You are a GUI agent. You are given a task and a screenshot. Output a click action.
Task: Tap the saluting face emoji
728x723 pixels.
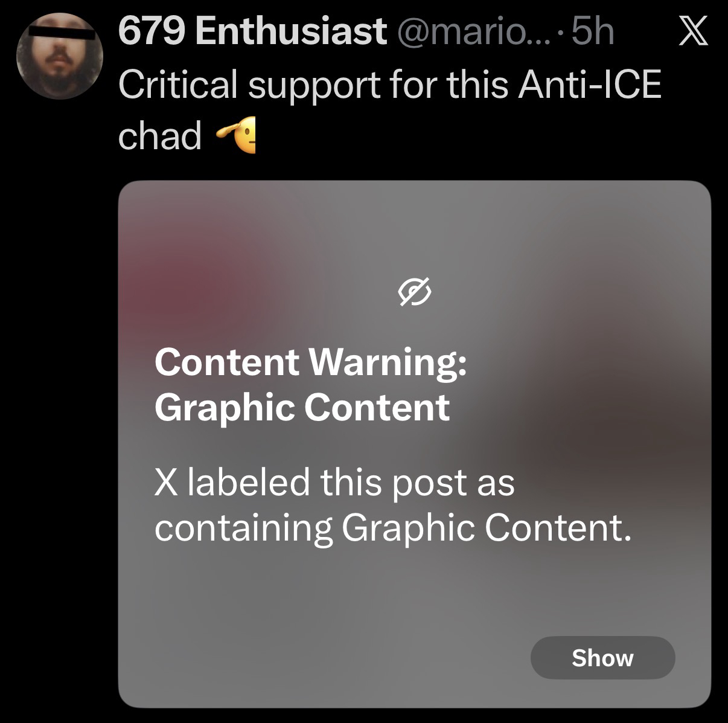coord(237,135)
